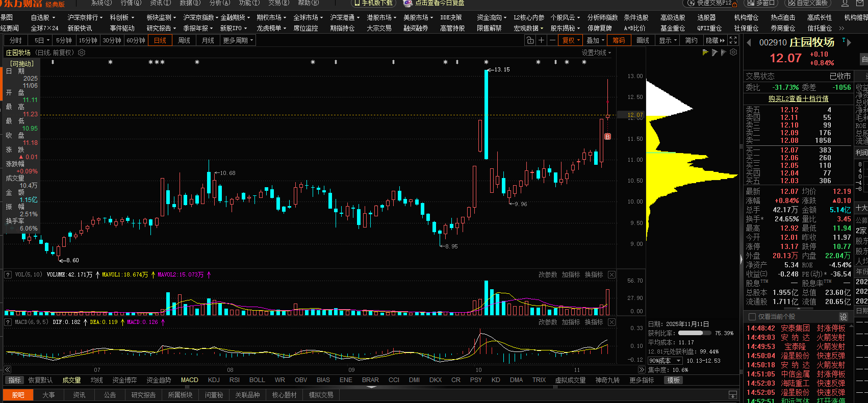Open 自选股 dropdown menu
The height and width of the screenshot is (403, 868).
click(x=43, y=17)
